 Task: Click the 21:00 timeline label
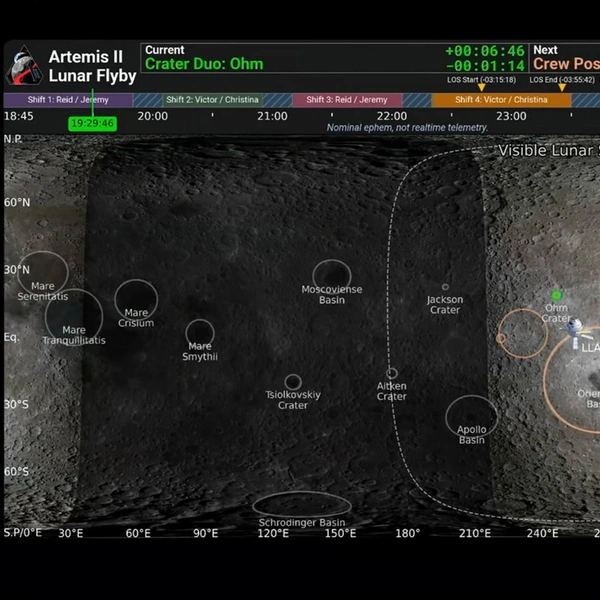(272, 116)
